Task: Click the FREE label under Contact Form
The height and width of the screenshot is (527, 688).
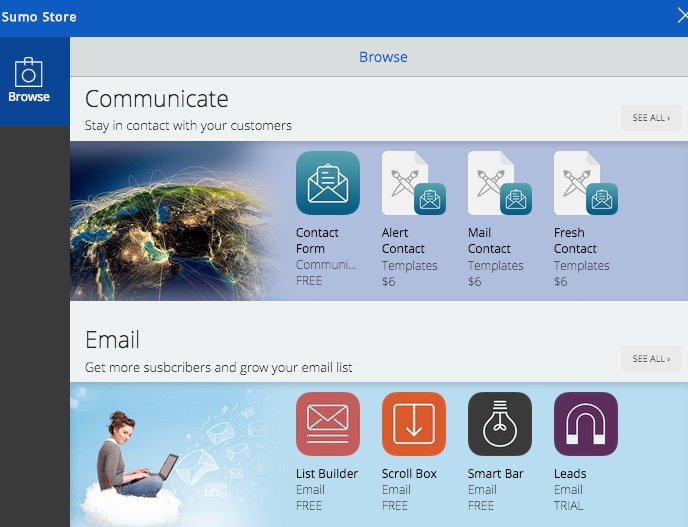Action: click(309, 281)
